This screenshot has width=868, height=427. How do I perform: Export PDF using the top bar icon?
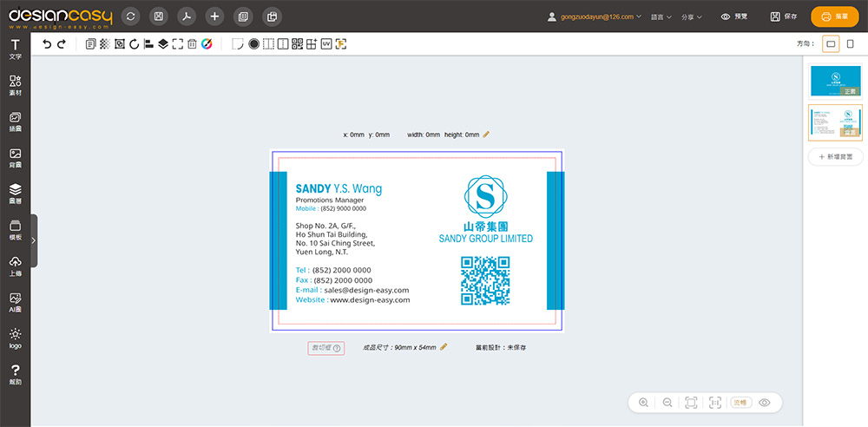tap(186, 16)
